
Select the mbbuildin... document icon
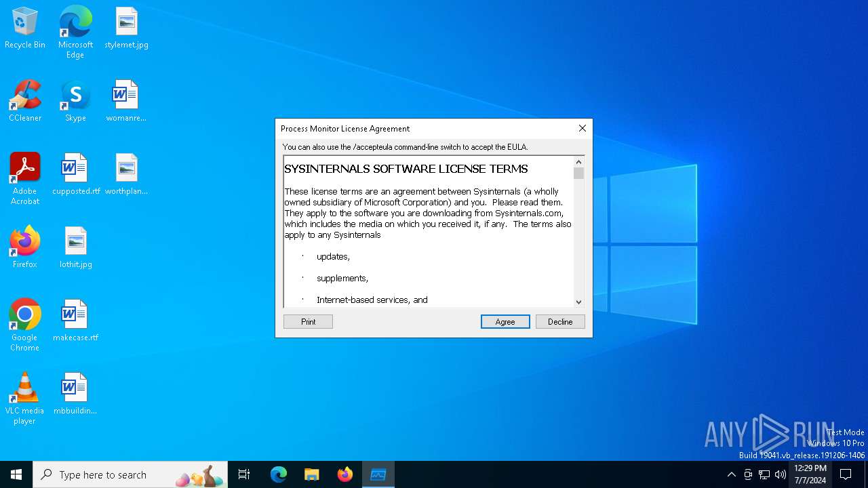point(75,394)
